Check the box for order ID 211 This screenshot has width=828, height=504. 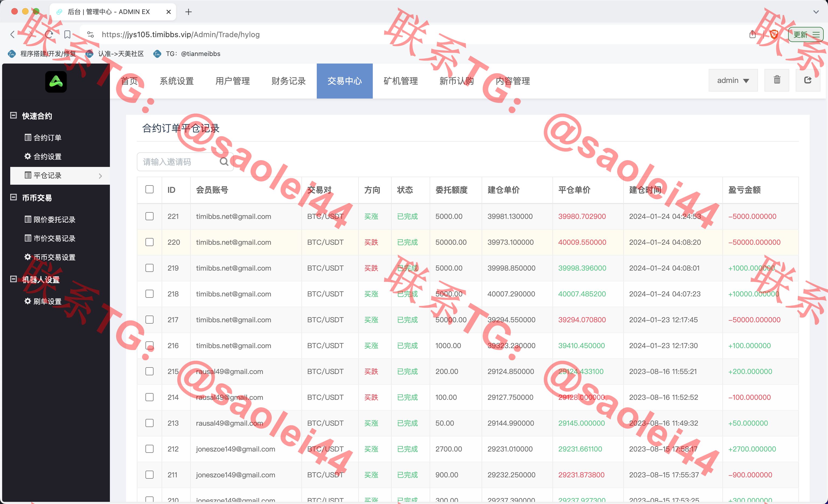[x=149, y=475]
